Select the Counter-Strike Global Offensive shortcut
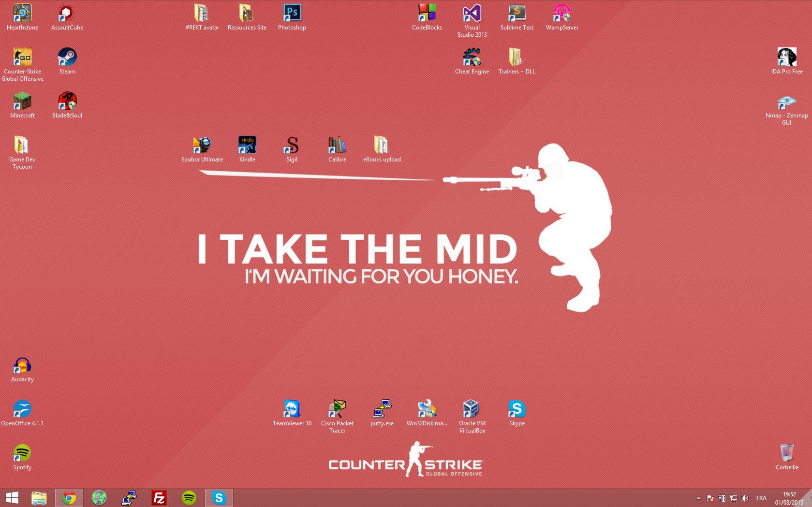 [x=22, y=65]
